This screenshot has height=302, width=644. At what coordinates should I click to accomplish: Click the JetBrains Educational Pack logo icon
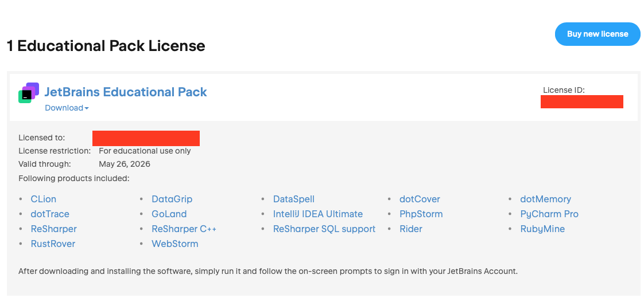pyautogui.click(x=29, y=93)
